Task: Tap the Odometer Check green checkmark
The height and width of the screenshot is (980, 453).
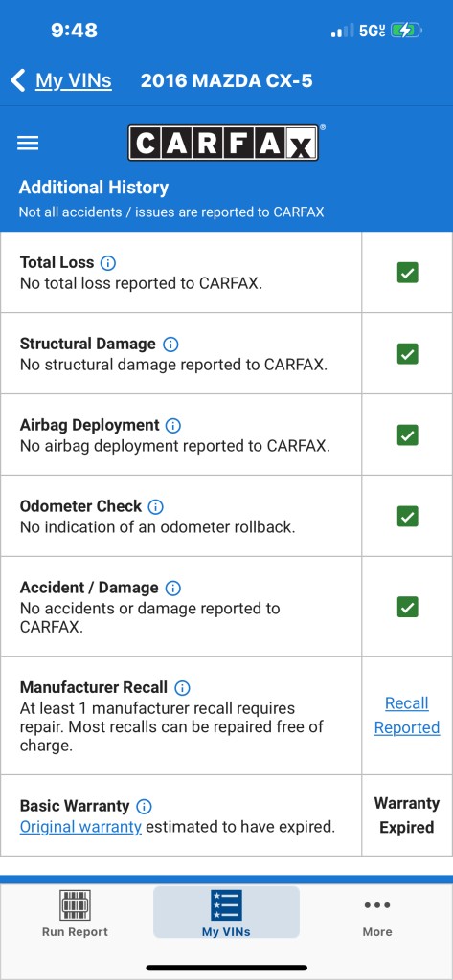Action: (407, 516)
